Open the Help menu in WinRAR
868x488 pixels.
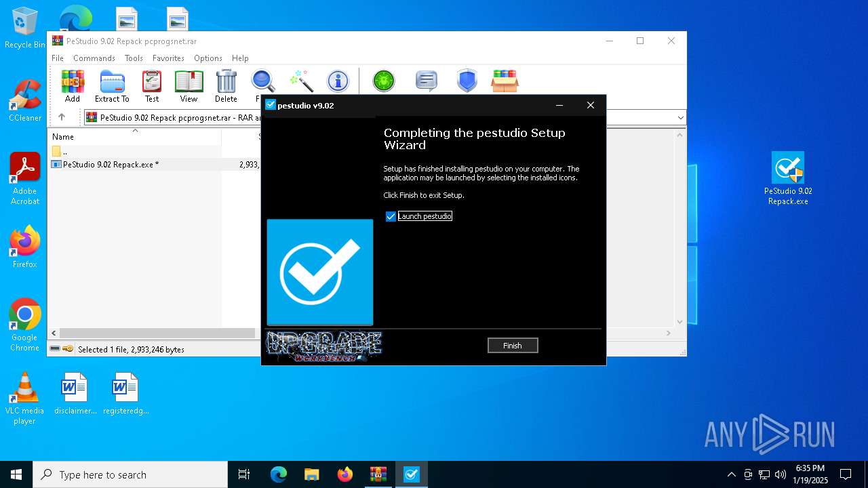[240, 58]
